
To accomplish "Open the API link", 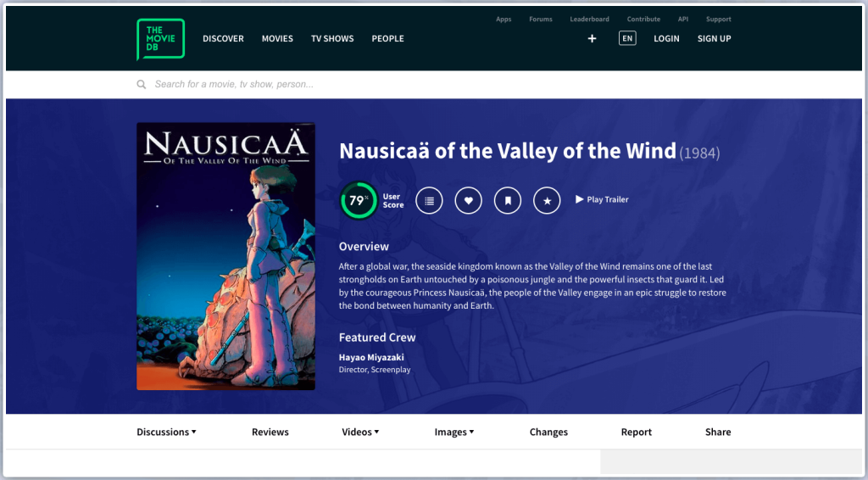I will click(x=683, y=20).
